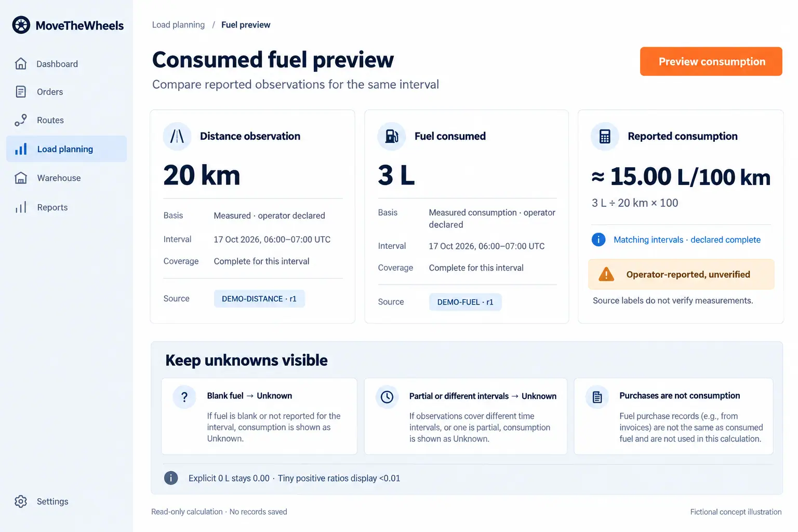Click the Matching intervals · declared complete link
Screen dimensions: 798x532
coord(687,240)
